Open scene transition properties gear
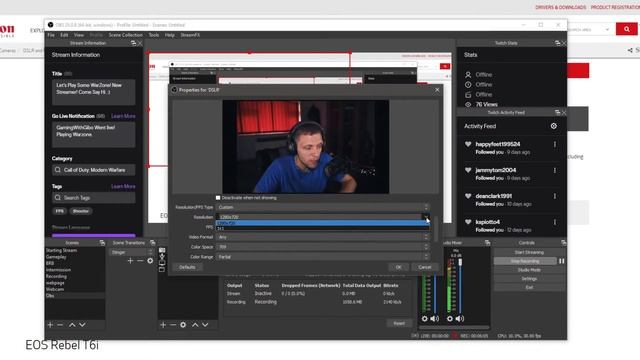This screenshot has width=640, height=360. (x=150, y=260)
